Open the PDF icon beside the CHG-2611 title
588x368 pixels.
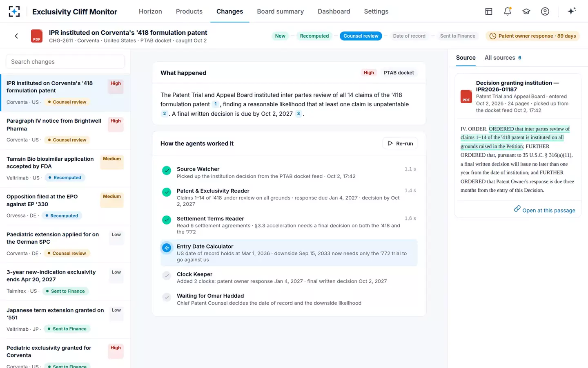pos(37,36)
